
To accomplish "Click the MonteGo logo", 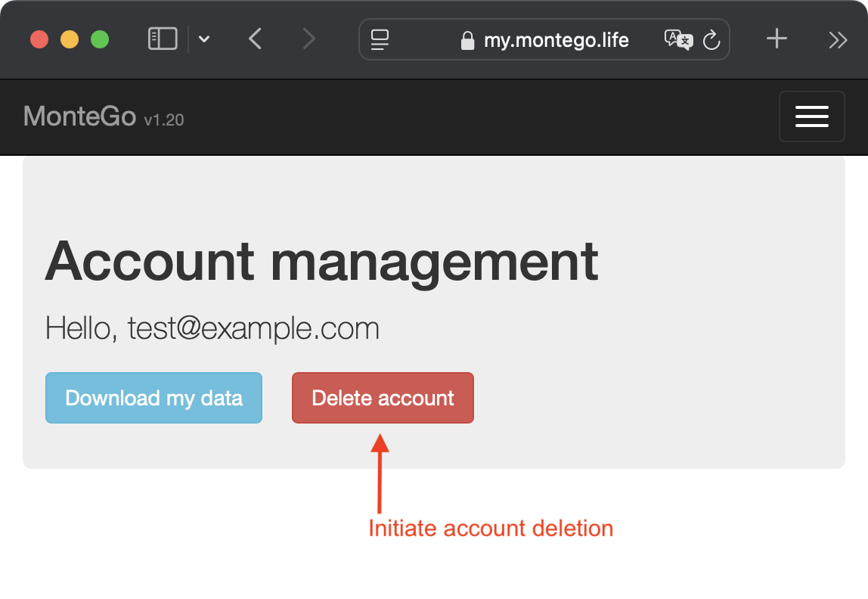I will [x=79, y=116].
